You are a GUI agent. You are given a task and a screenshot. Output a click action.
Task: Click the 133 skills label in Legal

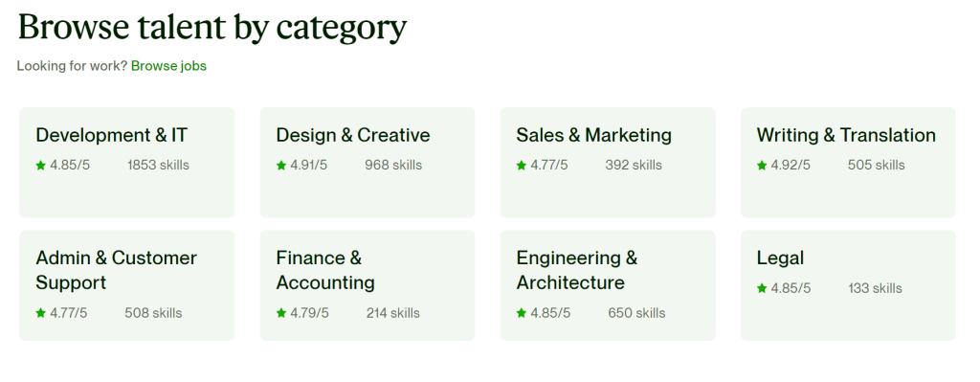point(875,289)
